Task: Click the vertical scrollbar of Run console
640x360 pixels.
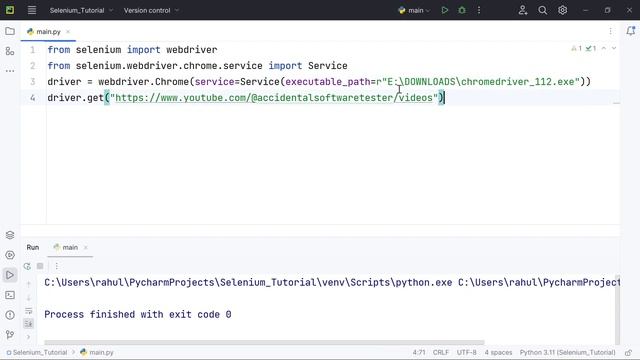Action: [618, 309]
